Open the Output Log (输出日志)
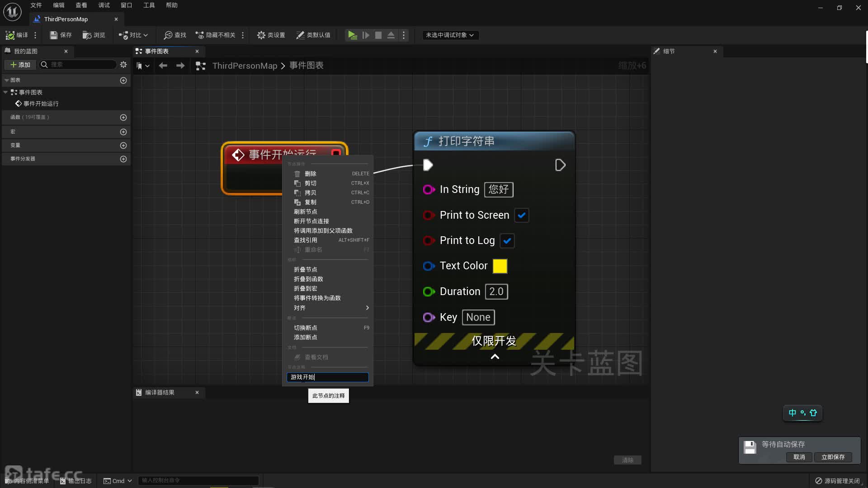This screenshot has height=488, width=868. click(x=76, y=481)
